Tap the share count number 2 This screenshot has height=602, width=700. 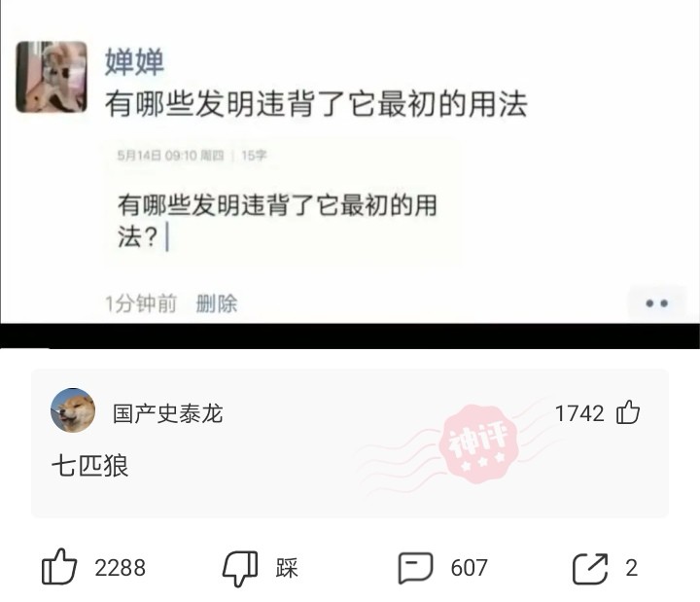[631, 568]
